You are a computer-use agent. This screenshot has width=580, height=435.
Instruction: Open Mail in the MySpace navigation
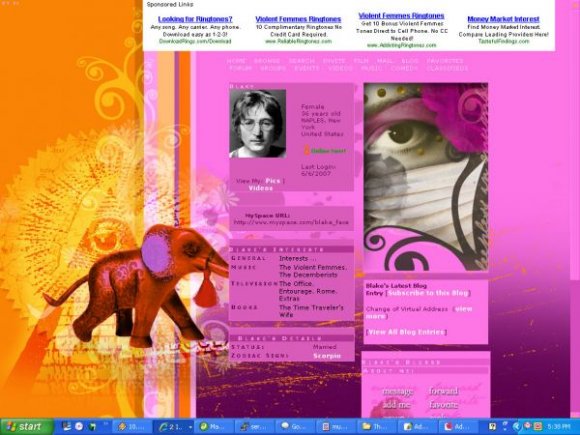point(385,61)
